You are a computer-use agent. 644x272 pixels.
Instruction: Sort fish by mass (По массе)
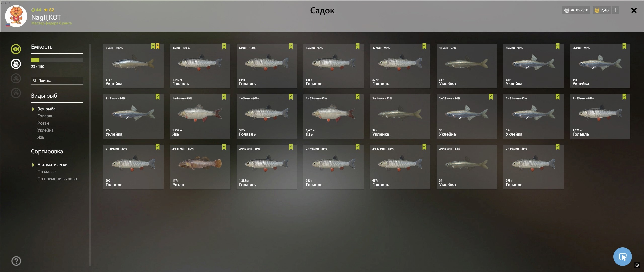(47, 172)
